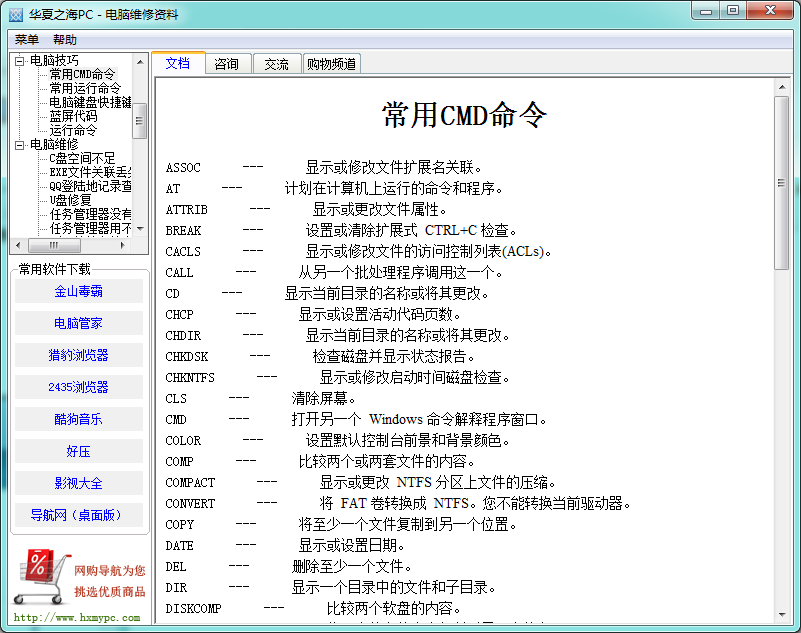This screenshot has width=801, height=633.
Task: Switch to the 购物频道 tab
Action: coord(332,64)
